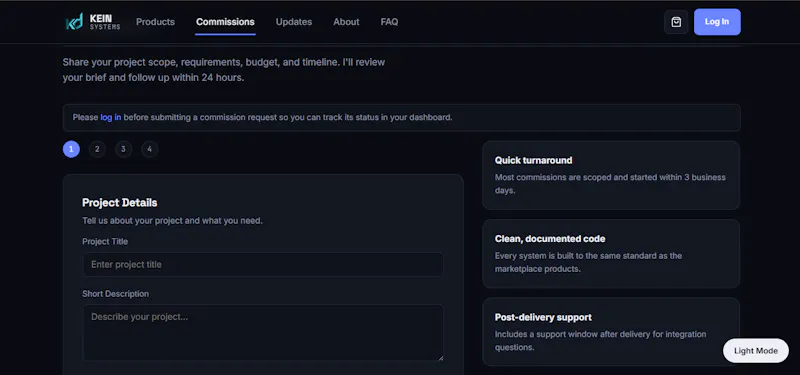The width and height of the screenshot is (800, 375).
Task: Click into the Short Description textarea
Action: [263, 333]
